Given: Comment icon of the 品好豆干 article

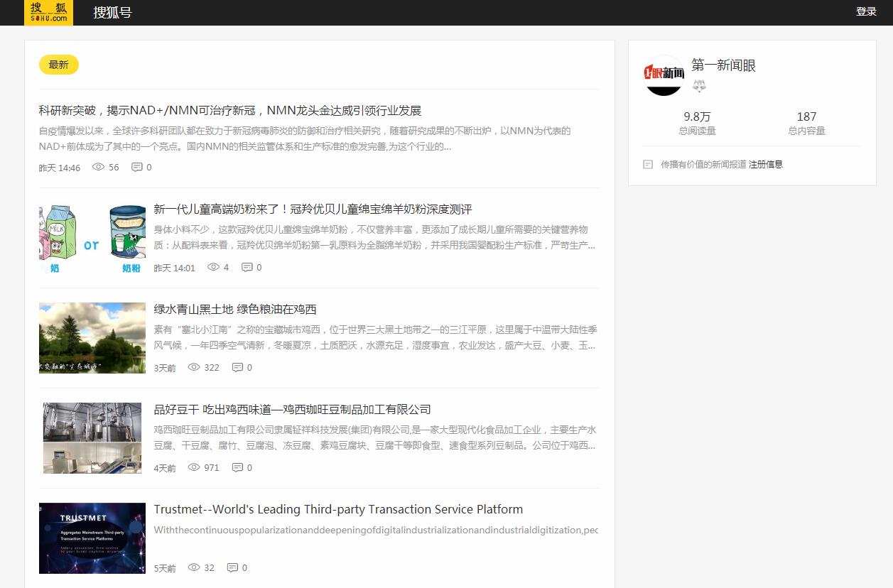Looking at the screenshot, I should tap(237, 468).
